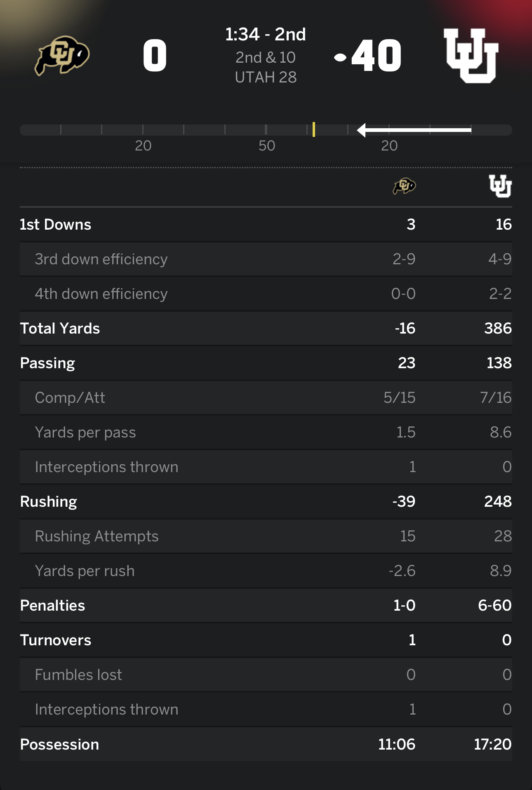Select small Colorado logo above stats column

(x=404, y=186)
